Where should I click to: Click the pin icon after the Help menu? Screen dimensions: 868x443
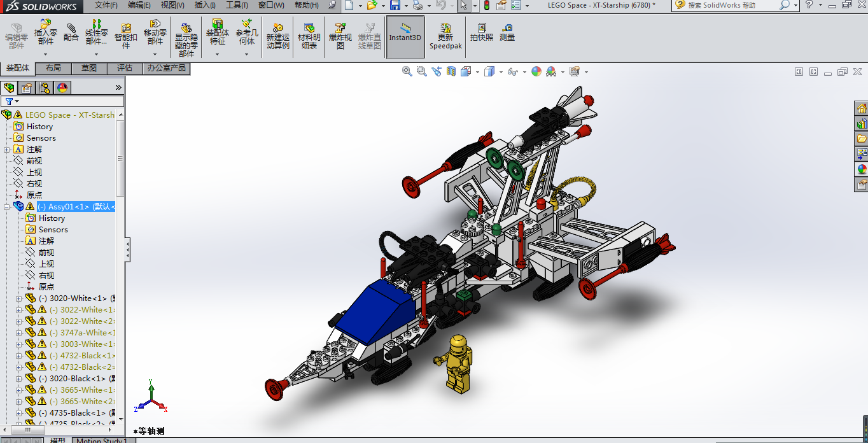pyautogui.click(x=332, y=5)
